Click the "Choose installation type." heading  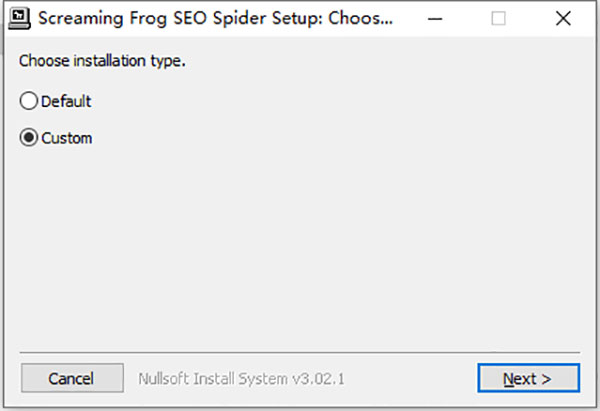tap(103, 61)
